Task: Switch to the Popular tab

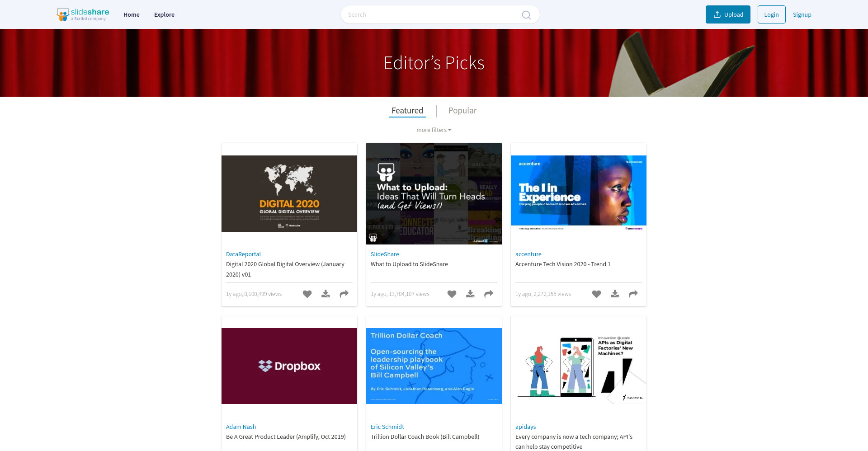Action: [x=462, y=111]
